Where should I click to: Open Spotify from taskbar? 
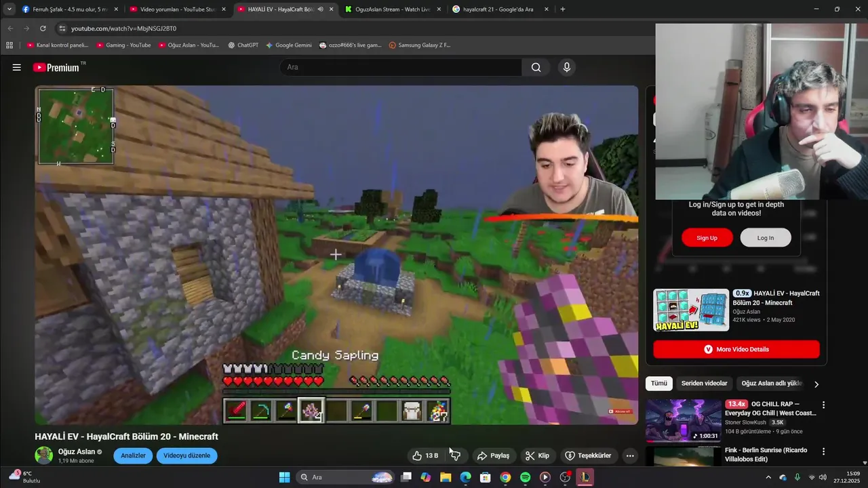pyautogui.click(x=525, y=477)
